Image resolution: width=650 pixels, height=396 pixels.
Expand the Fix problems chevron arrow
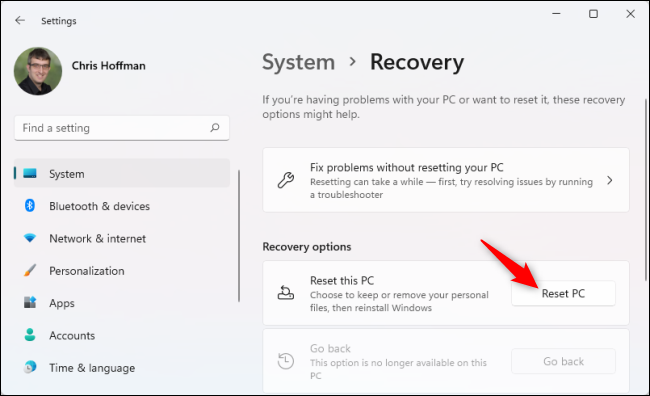609,180
